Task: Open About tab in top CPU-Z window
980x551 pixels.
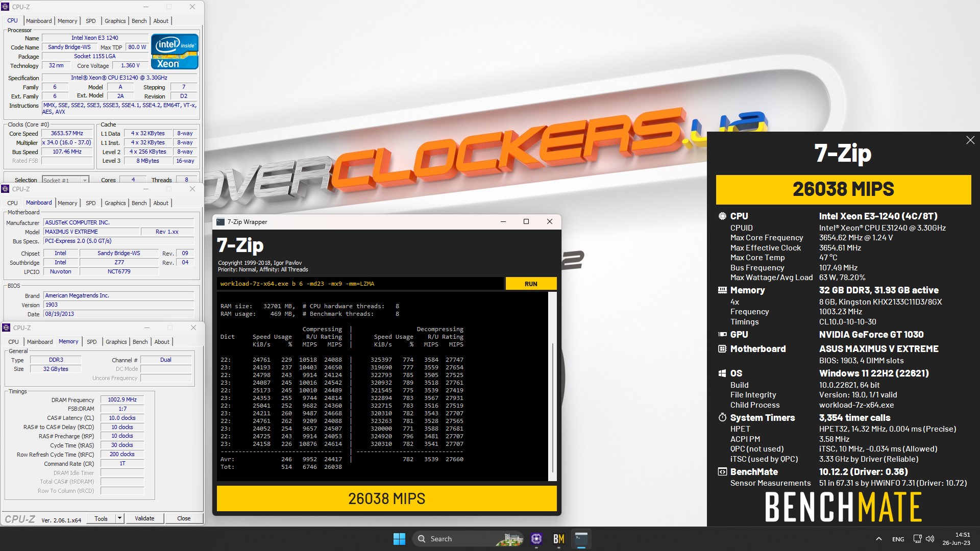Action: coord(161,21)
